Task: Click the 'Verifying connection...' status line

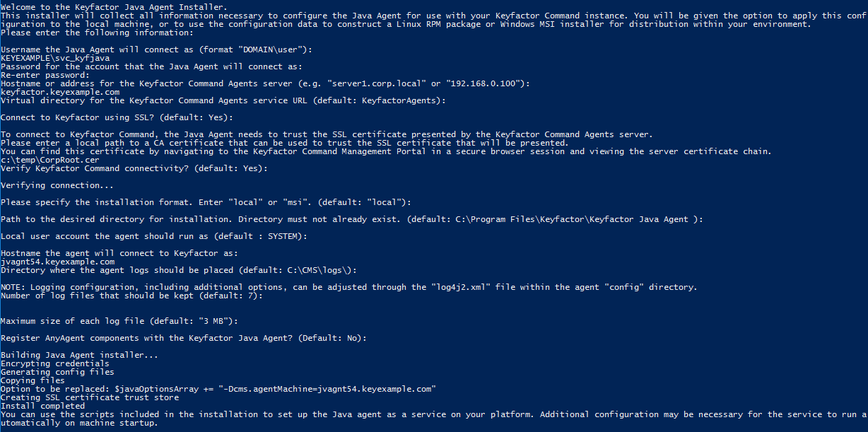Action: click(x=57, y=185)
